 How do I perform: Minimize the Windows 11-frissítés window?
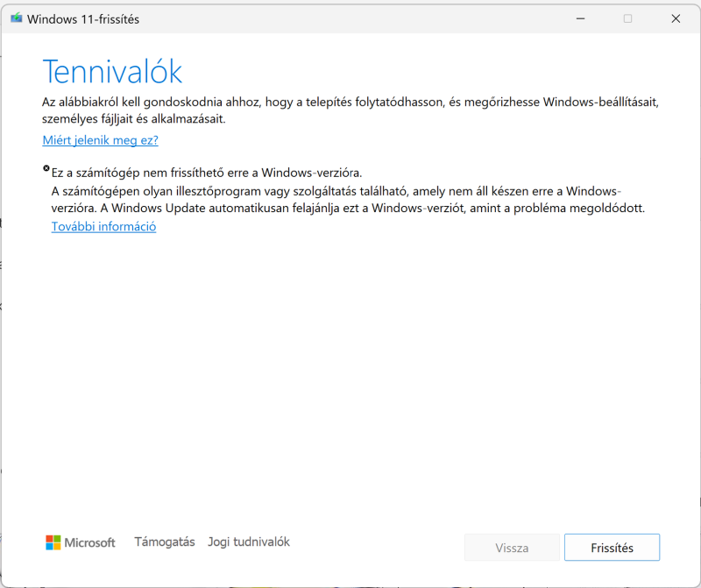(x=580, y=18)
